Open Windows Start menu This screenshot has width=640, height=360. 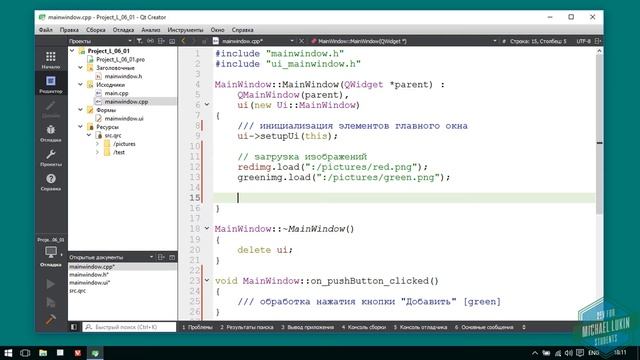[x=8, y=353]
